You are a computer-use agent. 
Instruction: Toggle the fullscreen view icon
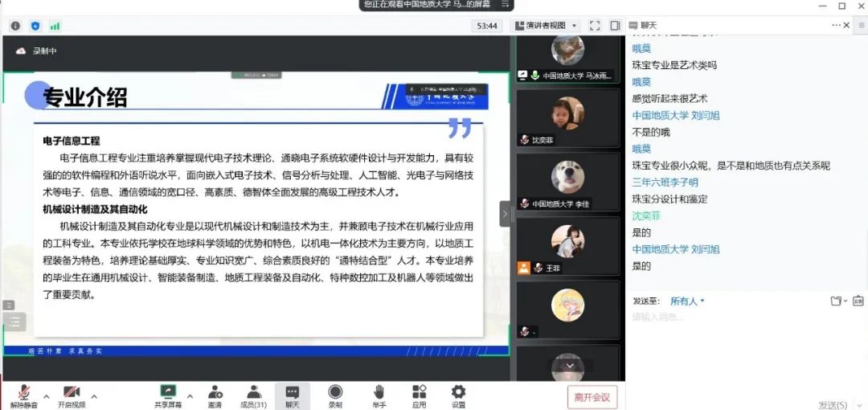pyautogui.click(x=594, y=26)
